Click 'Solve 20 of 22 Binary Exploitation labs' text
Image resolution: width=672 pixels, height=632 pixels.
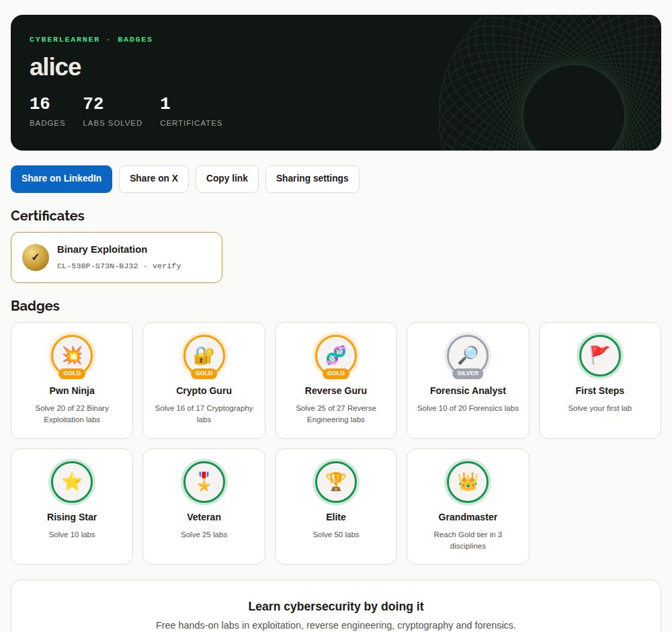72,413
